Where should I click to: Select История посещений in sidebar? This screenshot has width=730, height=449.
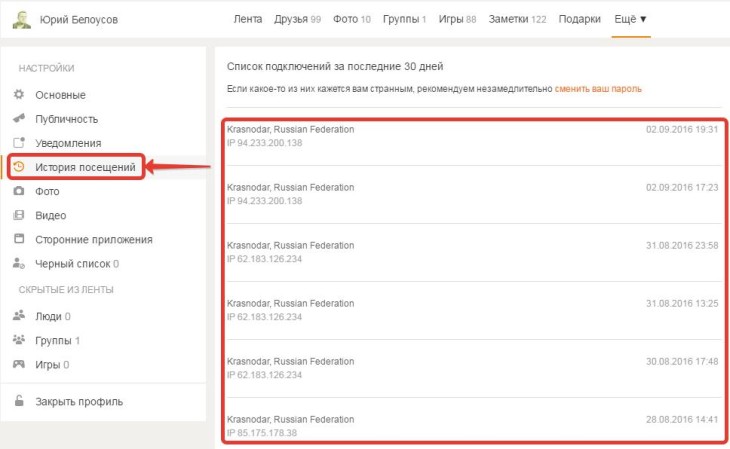pyautogui.click(x=85, y=167)
